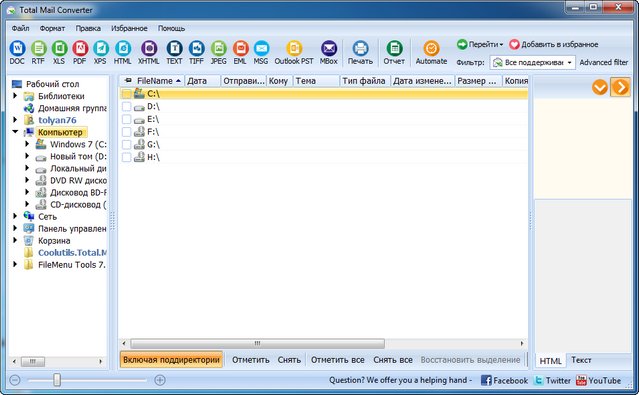This screenshot has height=395, width=639.
Task: Open YouTube channel link
Action: [x=598, y=380]
